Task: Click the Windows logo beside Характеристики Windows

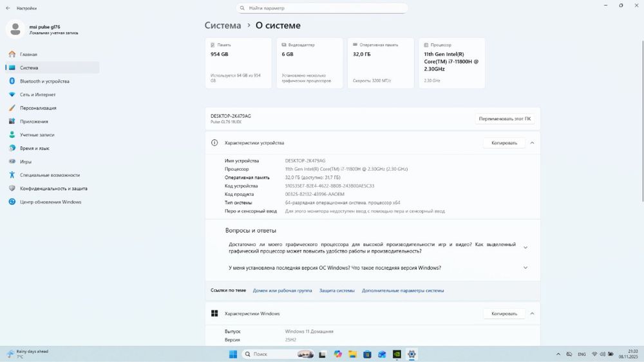Action: [x=214, y=314]
